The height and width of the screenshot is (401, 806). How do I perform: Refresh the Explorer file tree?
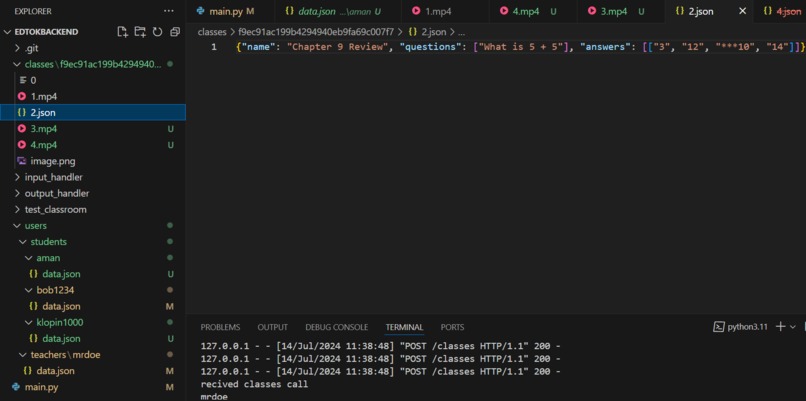point(158,32)
